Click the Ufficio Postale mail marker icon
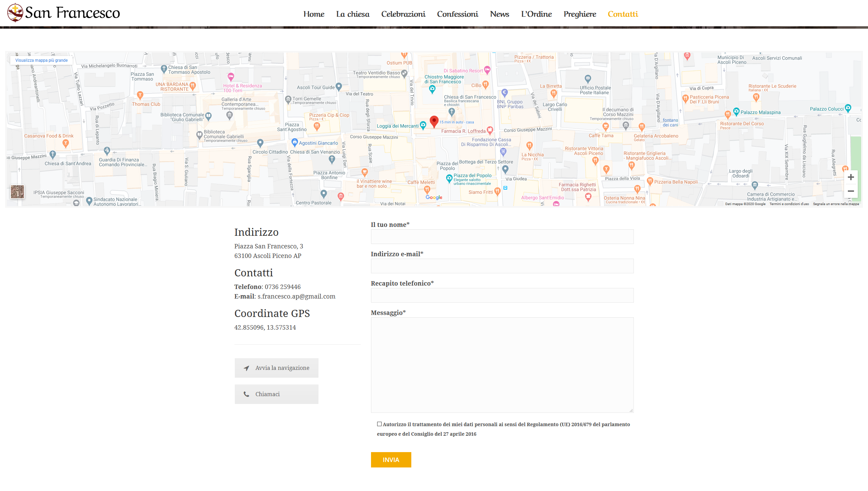 coord(588,78)
